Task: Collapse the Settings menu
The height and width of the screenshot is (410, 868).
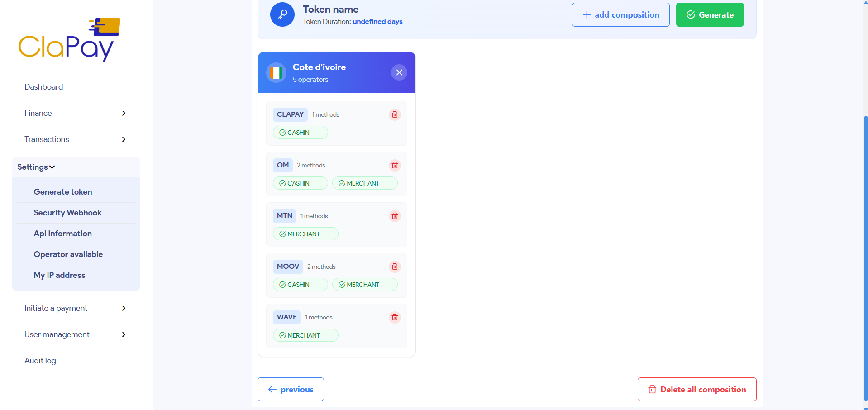Action: tap(36, 167)
